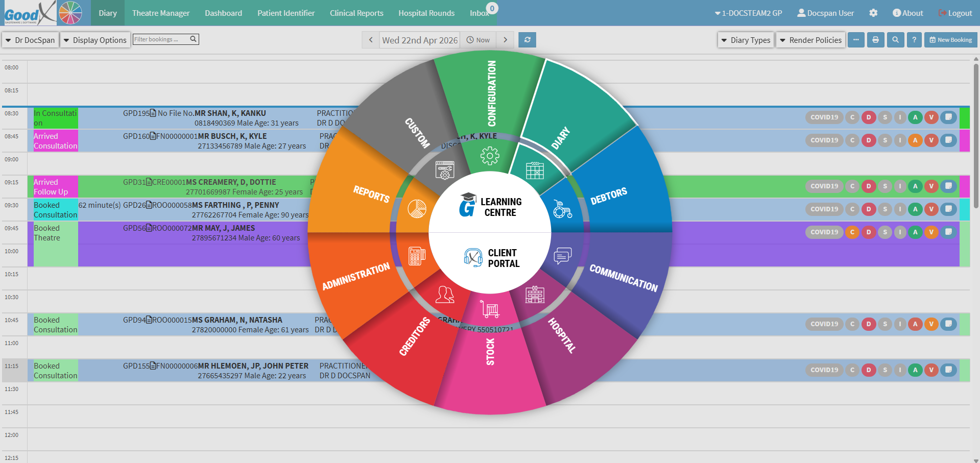Click the bright green status strip on the Kanku Shan row
This screenshot has width=980, height=463.
click(x=965, y=117)
